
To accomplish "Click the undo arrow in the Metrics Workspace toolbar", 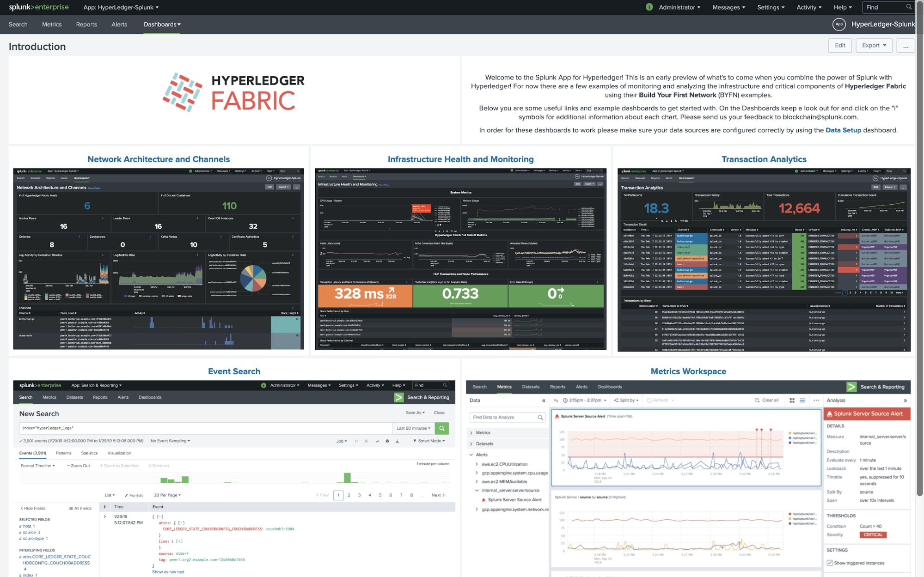I will tap(556, 400).
